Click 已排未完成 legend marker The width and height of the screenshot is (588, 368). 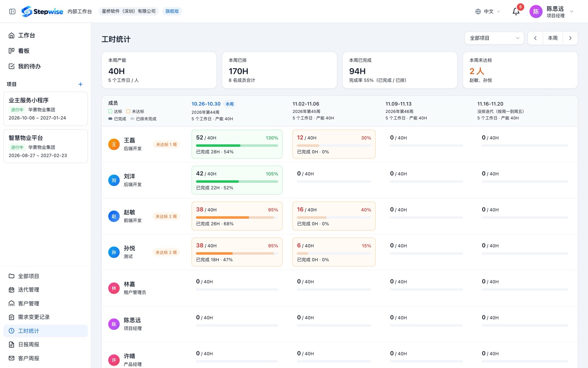132,119
